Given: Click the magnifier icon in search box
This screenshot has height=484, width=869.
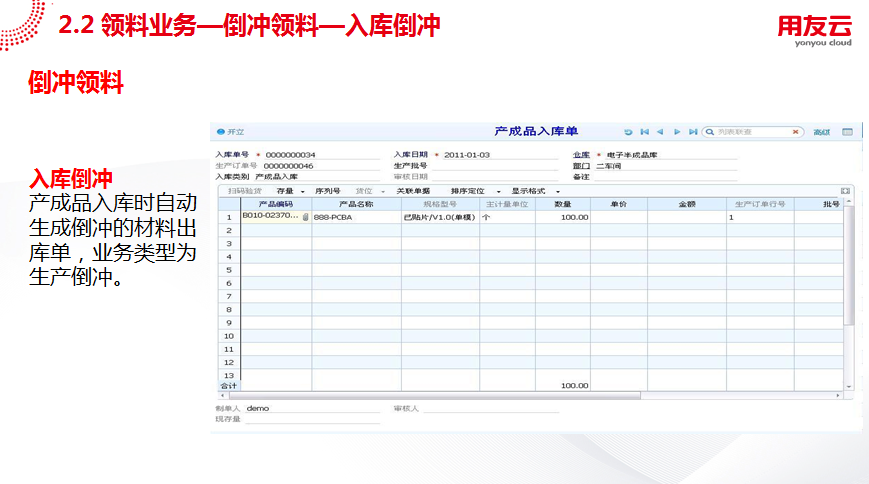Looking at the screenshot, I should 709,132.
